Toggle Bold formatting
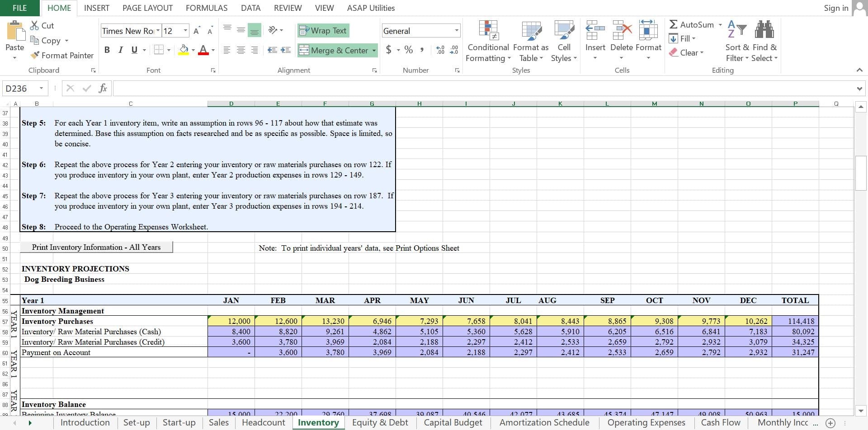The image size is (868, 430). [x=107, y=50]
